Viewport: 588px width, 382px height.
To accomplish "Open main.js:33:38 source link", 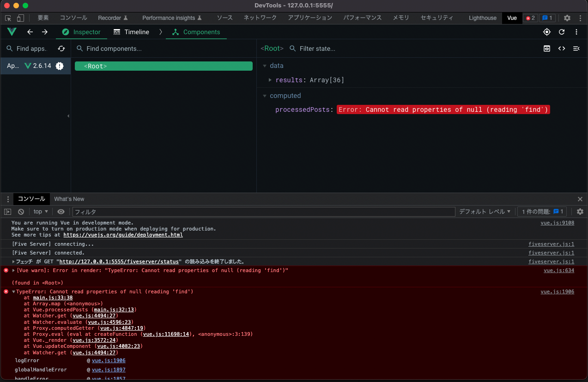I will (x=53, y=297).
